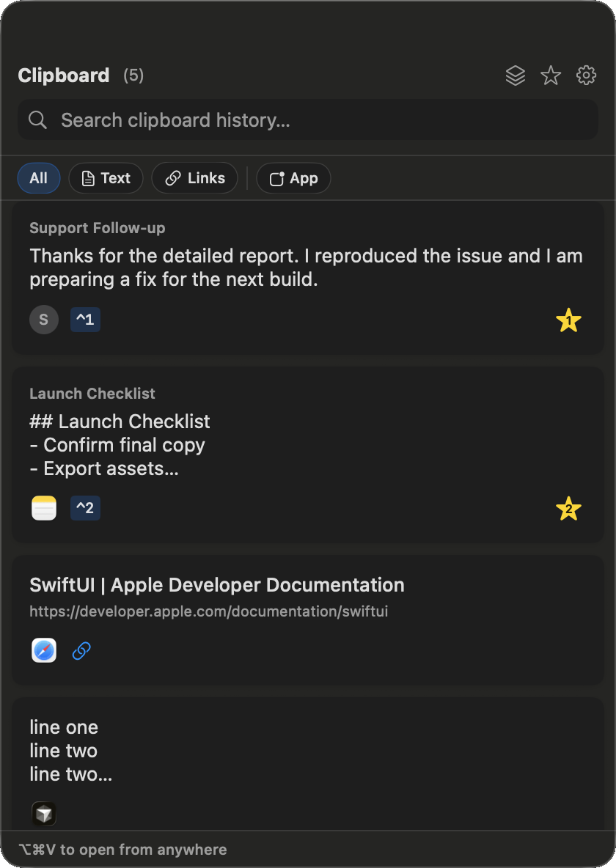Open the developer.apple.com swiftui URL
Image resolution: width=616 pixels, height=868 pixels.
point(209,611)
